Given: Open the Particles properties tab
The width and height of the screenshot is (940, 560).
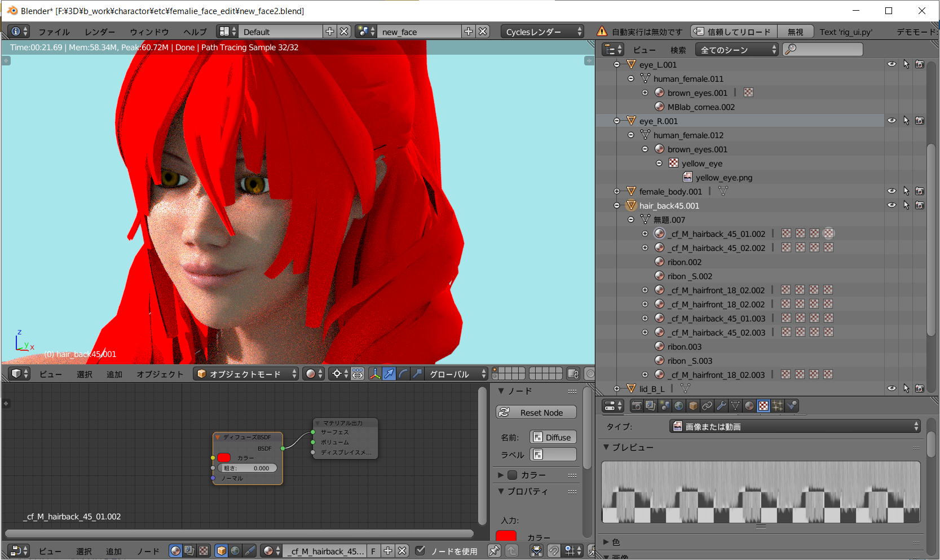Looking at the screenshot, I should click(x=778, y=406).
